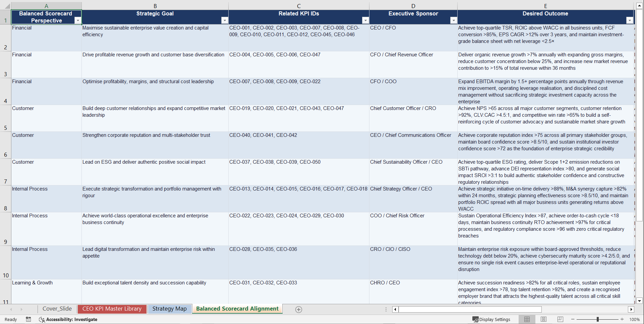Select 'Optimise profitability, margins' goal cell
The width and height of the screenshot is (644, 324).
pos(155,91)
